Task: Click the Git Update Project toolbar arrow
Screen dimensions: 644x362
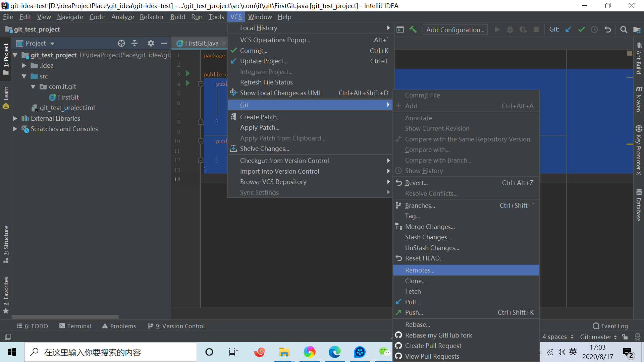Action: click(568, 29)
